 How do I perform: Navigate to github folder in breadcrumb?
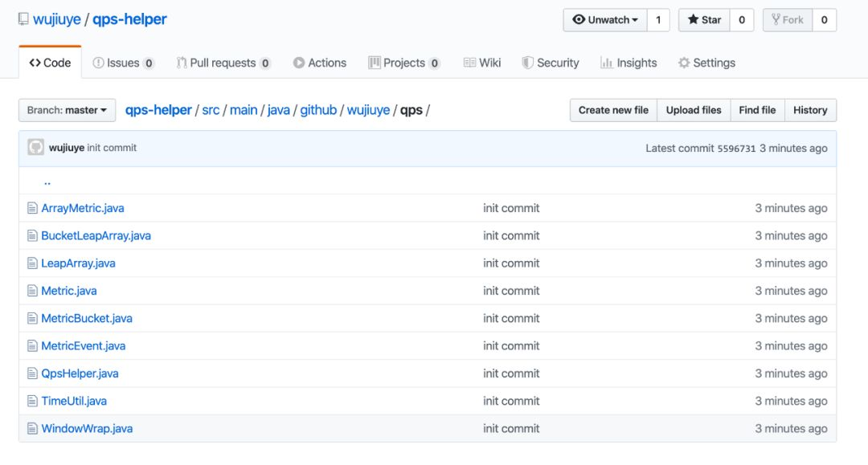pyautogui.click(x=318, y=110)
